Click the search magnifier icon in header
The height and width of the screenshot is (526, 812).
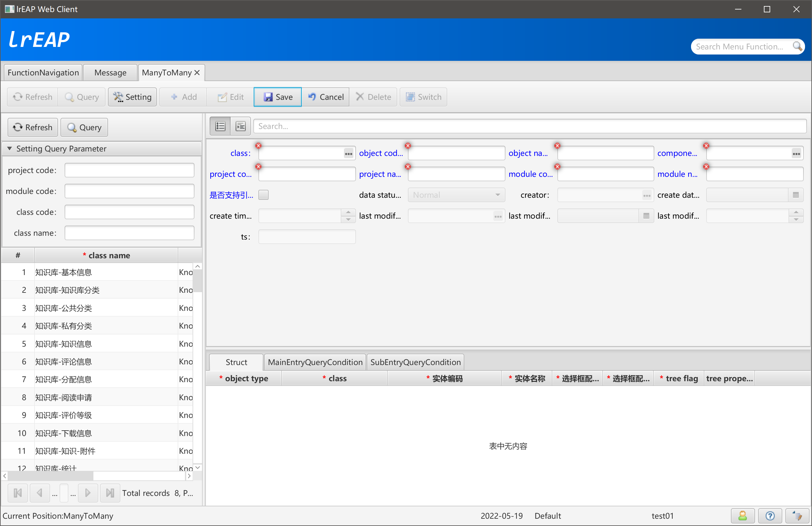tap(797, 47)
